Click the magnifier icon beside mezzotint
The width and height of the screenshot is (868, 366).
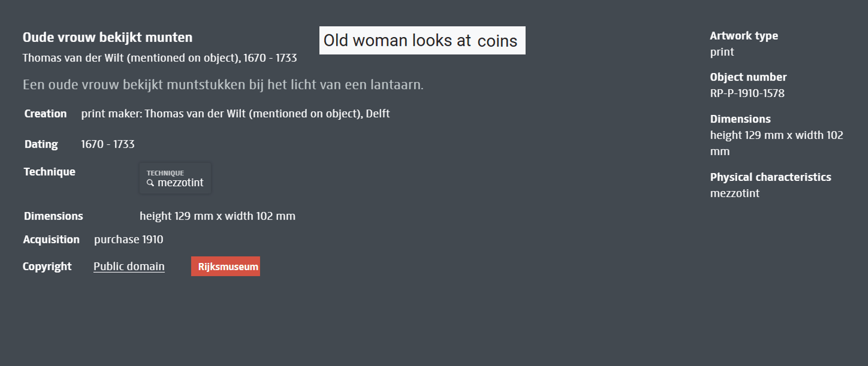(150, 183)
